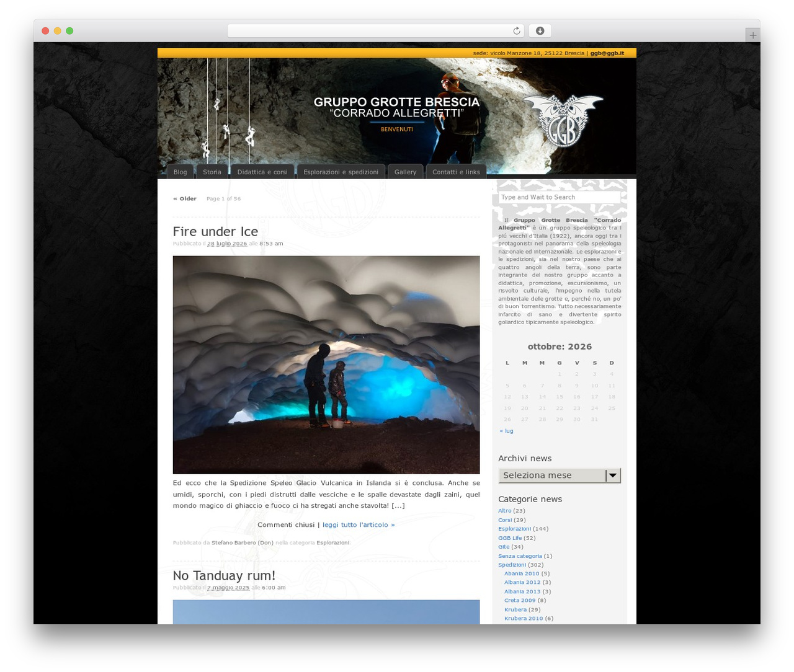Open the Gite category

click(x=504, y=547)
